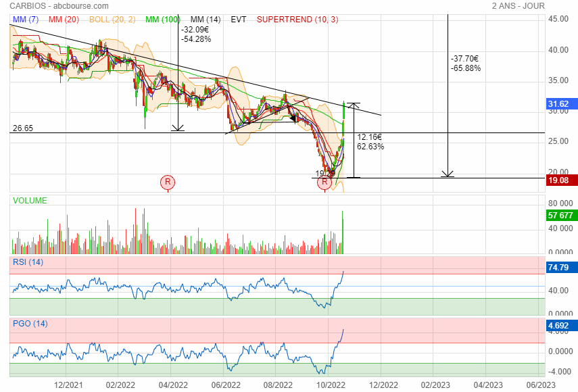This screenshot has width=578, height=392.
Task: Click the RSI (14) panel label
Action: (28, 262)
